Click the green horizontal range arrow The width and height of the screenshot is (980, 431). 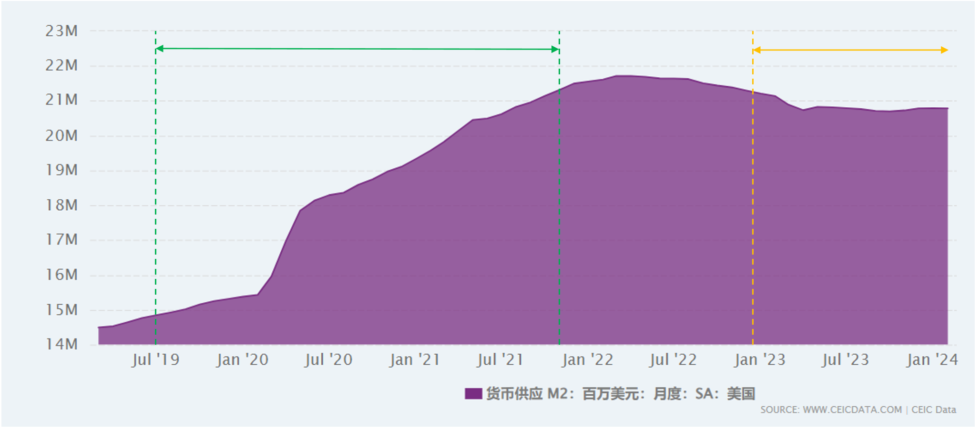pos(357,48)
